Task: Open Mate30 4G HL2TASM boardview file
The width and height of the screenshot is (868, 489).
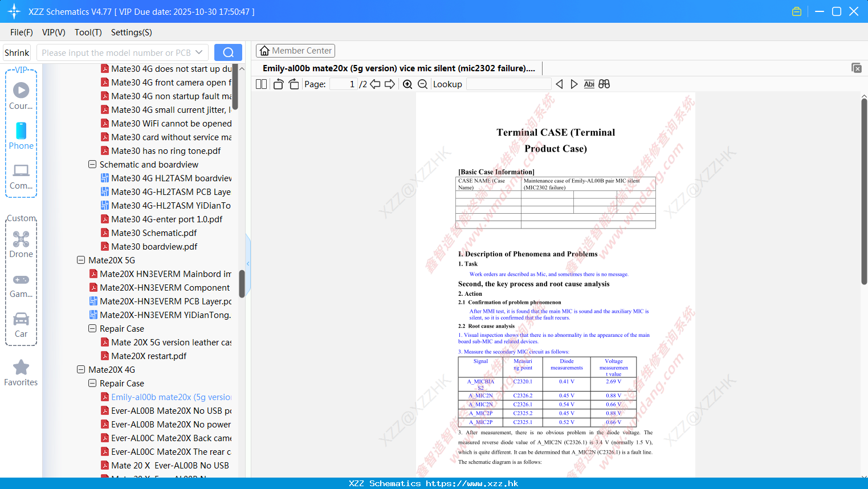Action: coord(166,178)
